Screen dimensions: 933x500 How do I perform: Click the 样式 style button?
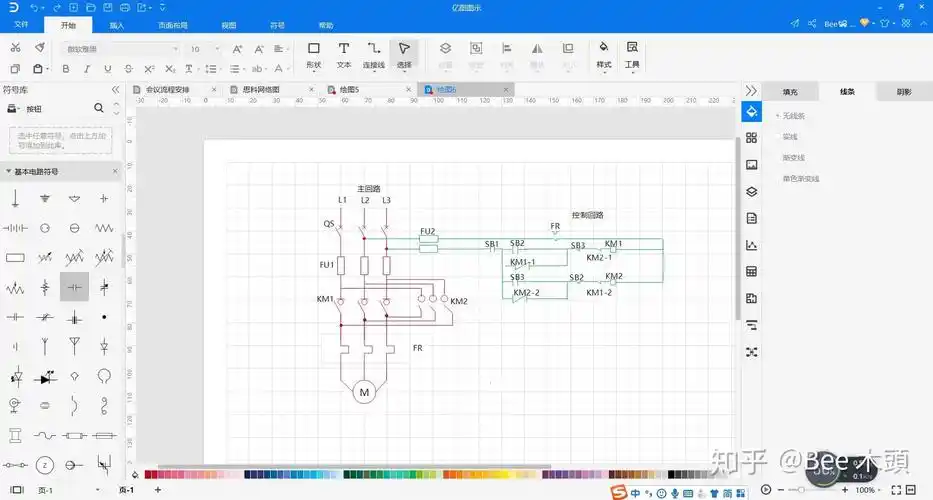603,53
